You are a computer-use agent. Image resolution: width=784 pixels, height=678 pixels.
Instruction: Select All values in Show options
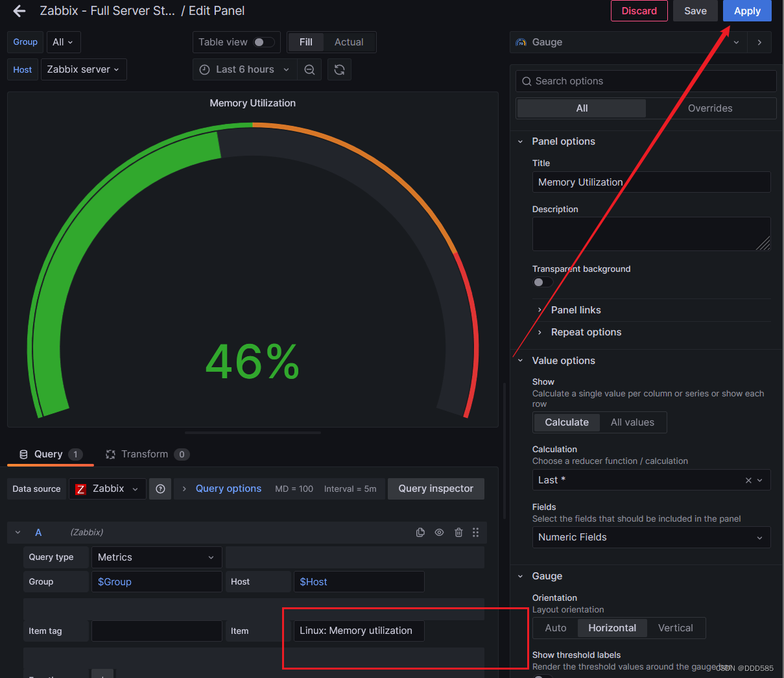pos(632,422)
